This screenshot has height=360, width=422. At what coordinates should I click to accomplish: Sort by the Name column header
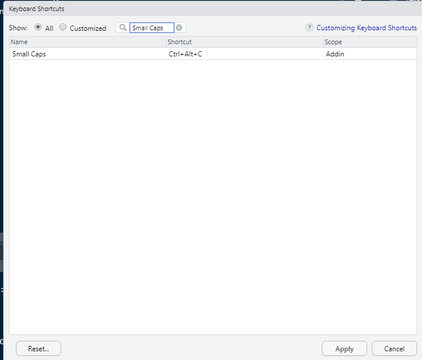coord(88,42)
